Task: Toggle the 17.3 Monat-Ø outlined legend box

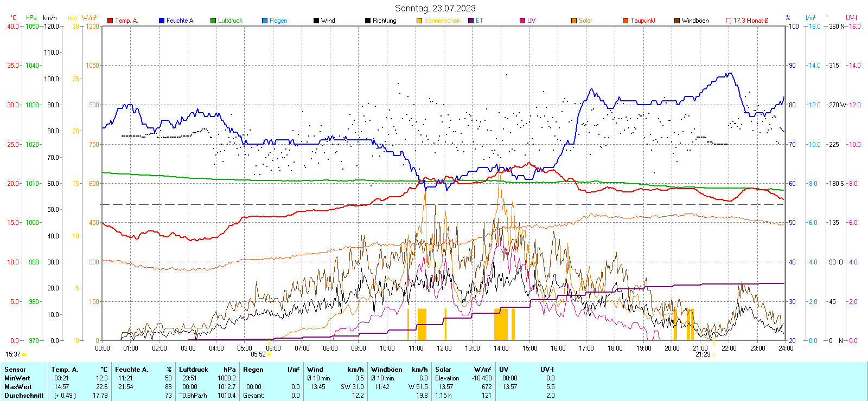Action: [729, 21]
